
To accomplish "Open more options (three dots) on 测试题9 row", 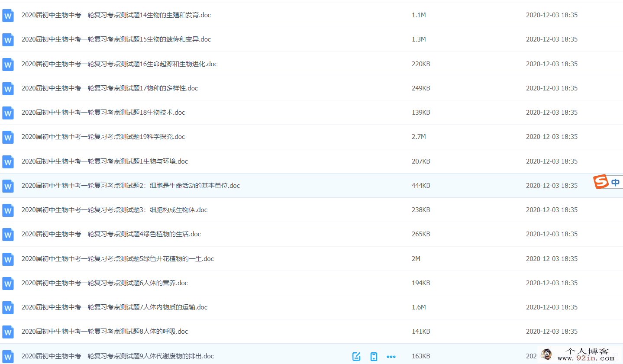I will 391,357.
